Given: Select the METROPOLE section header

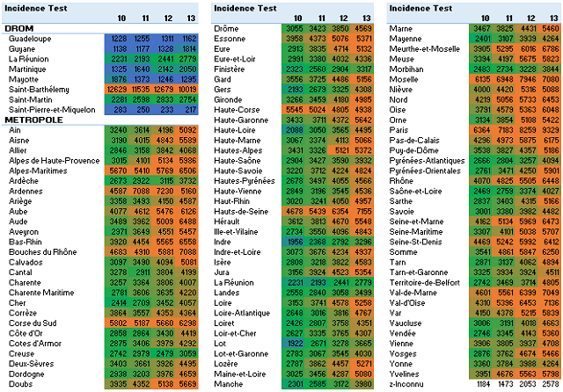Looking at the screenshot, I should (x=33, y=119).
